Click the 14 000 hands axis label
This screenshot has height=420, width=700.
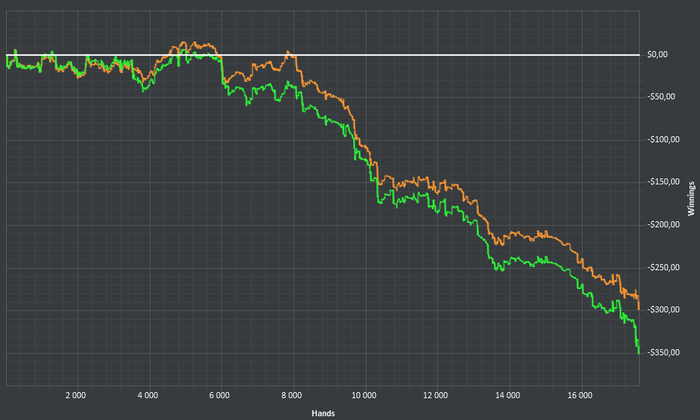point(508,395)
